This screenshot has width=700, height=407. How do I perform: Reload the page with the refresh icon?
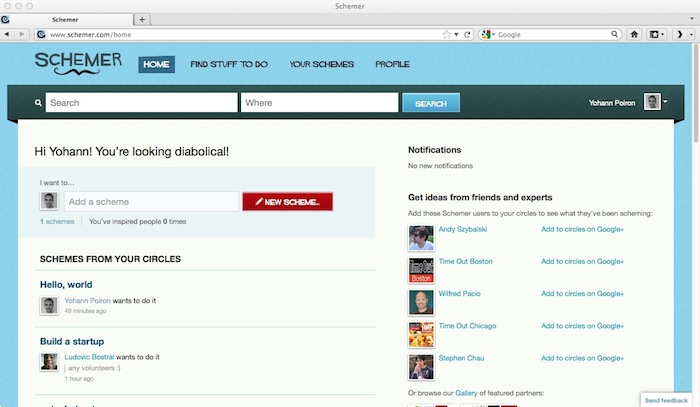tap(467, 34)
